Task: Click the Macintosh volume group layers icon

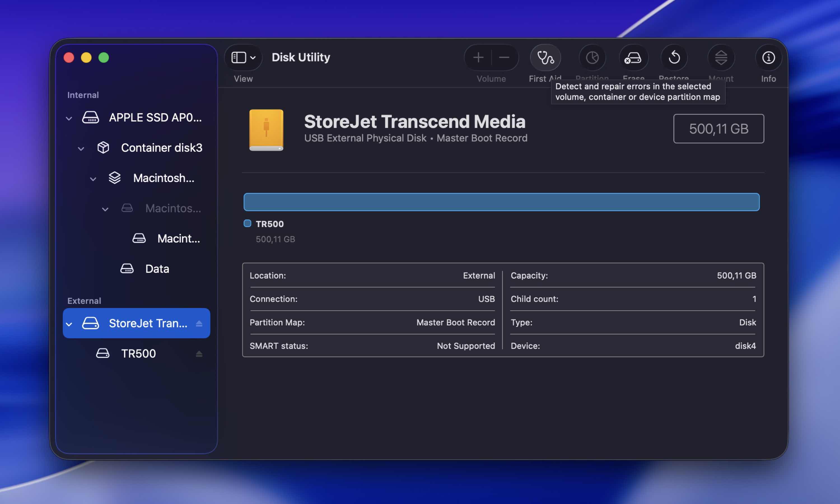Action: point(115,178)
